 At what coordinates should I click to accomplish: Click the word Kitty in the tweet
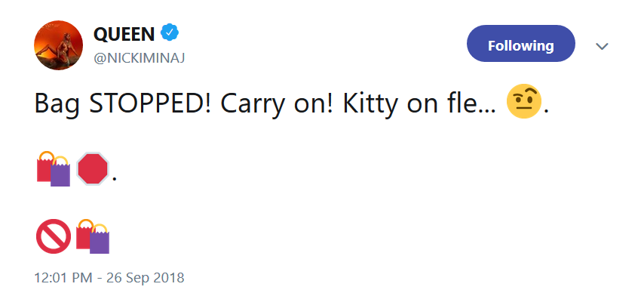(370, 105)
